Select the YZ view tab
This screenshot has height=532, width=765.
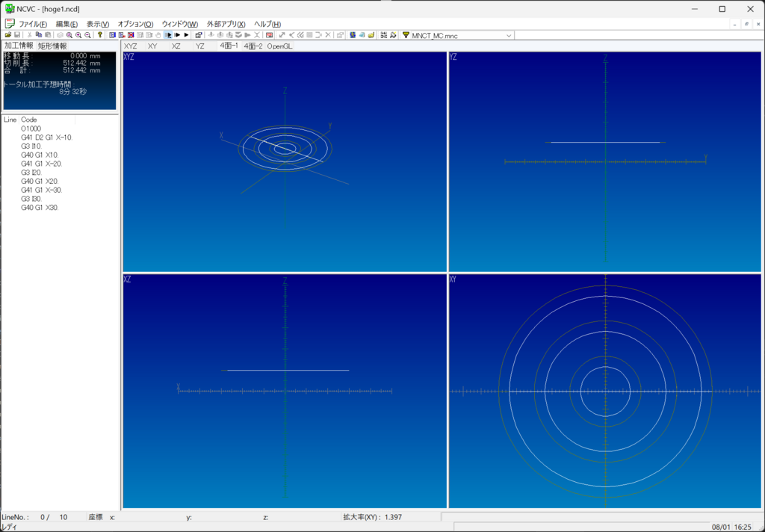[200, 46]
